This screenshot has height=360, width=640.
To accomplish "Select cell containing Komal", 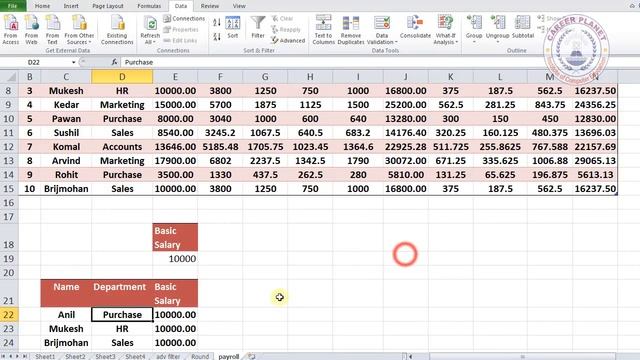I will pyautogui.click(x=66, y=147).
